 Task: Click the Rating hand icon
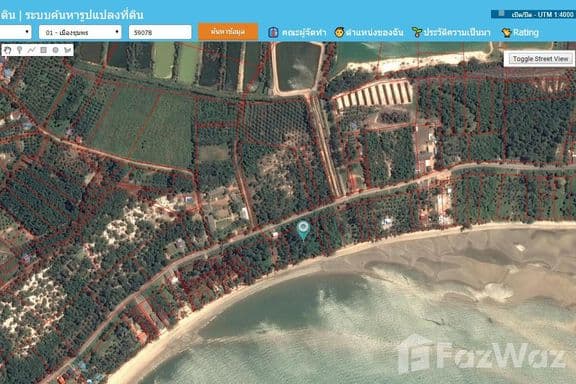click(x=507, y=32)
